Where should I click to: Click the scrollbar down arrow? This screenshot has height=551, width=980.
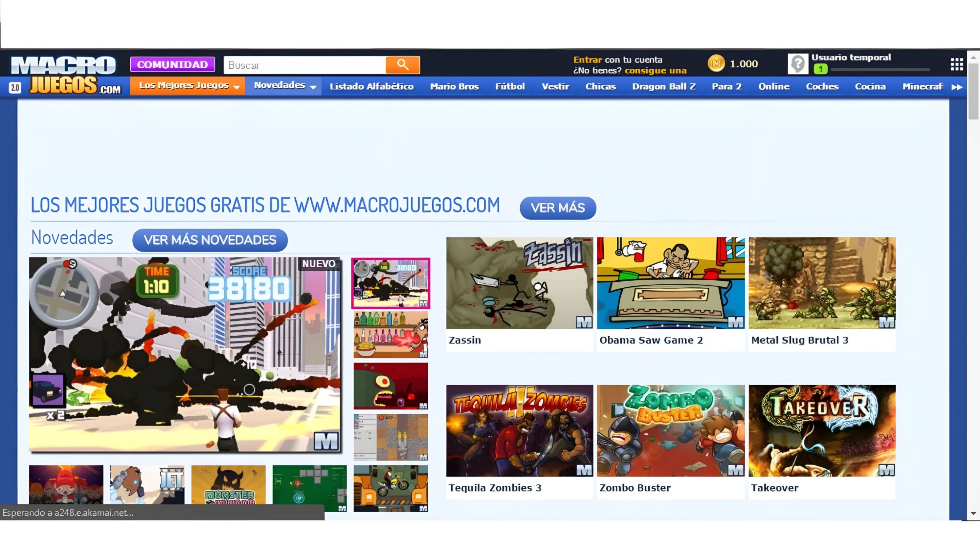click(973, 513)
